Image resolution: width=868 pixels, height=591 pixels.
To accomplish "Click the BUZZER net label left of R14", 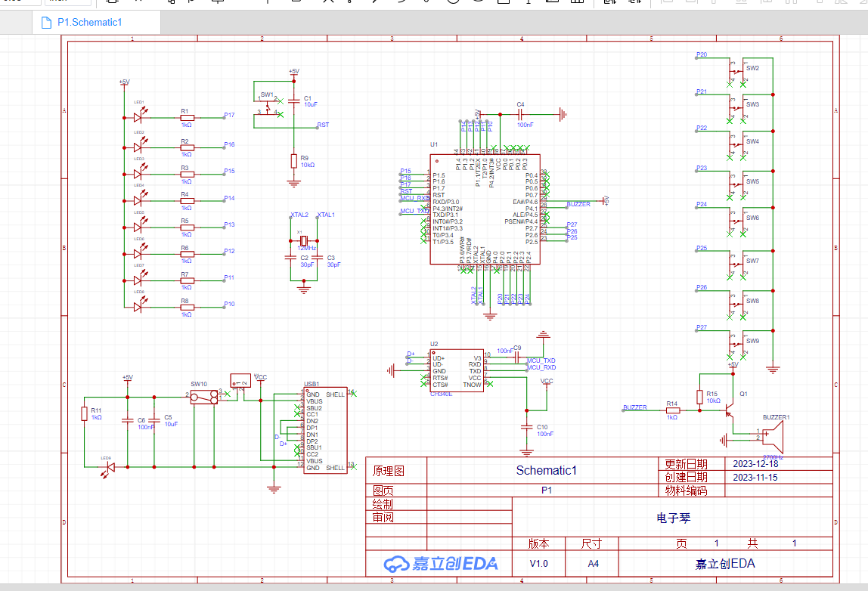I will pyautogui.click(x=635, y=407).
